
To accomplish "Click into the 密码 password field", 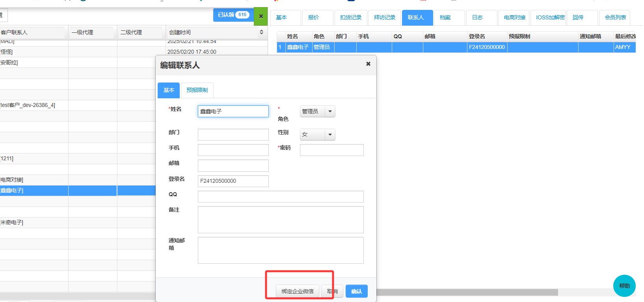I will pyautogui.click(x=331, y=150).
